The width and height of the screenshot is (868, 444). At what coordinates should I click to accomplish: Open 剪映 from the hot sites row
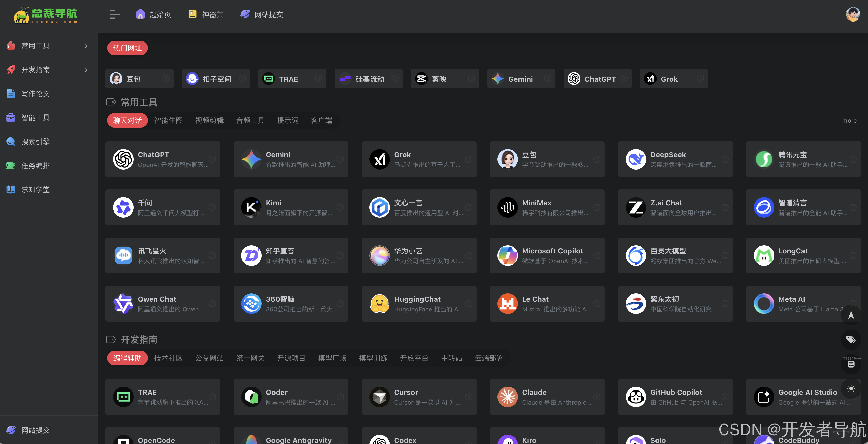[x=444, y=79]
